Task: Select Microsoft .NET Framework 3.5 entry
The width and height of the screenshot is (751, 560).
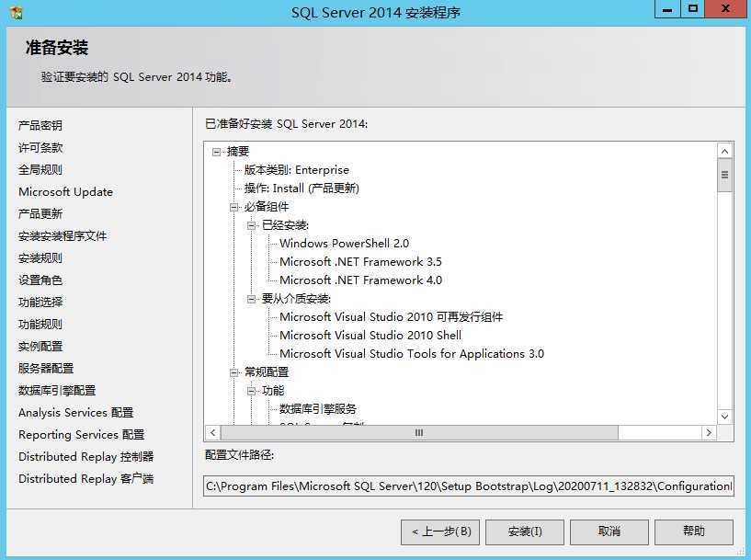Action: tap(360, 262)
